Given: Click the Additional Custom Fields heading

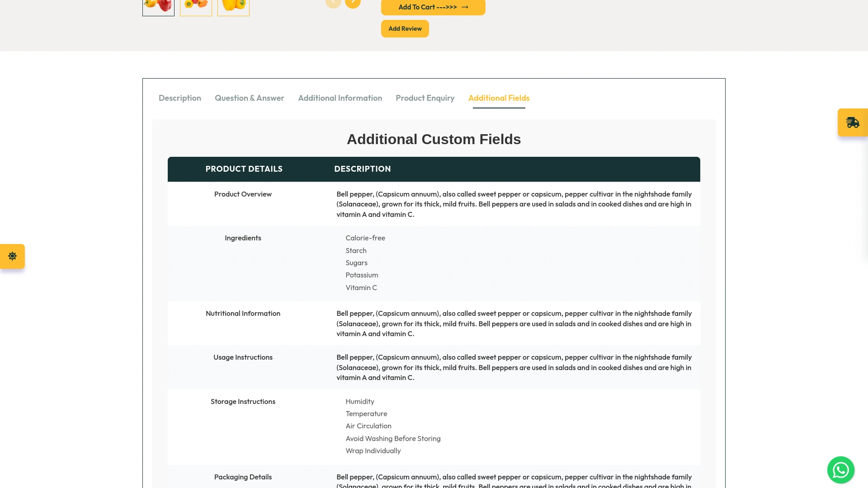Looking at the screenshot, I should click(x=434, y=139).
